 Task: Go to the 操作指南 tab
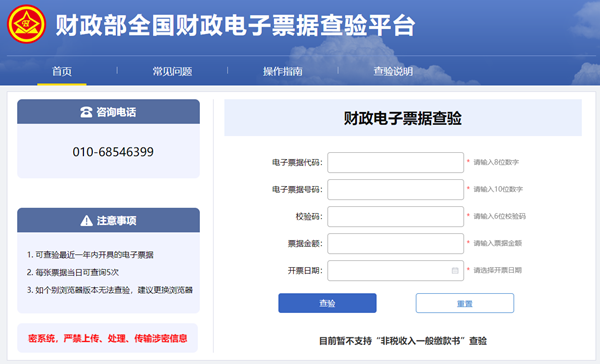[283, 71]
